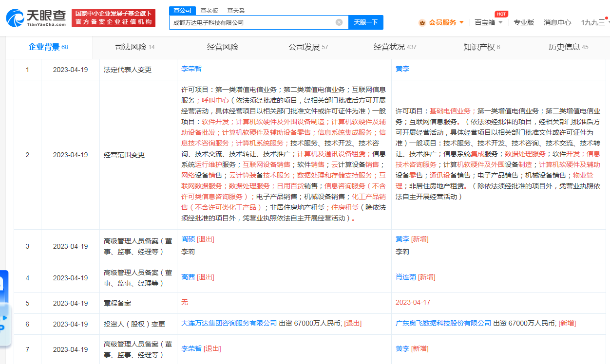Image resolution: width=610 pixels, height=364 pixels.
Task: Open 高茜 marked 退出 in row 4
Action: pyautogui.click(x=188, y=277)
